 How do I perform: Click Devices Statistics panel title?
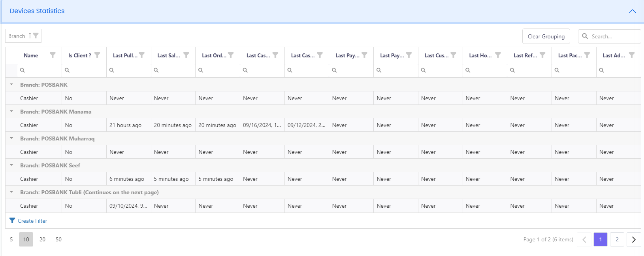pyautogui.click(x=37, y=11)
